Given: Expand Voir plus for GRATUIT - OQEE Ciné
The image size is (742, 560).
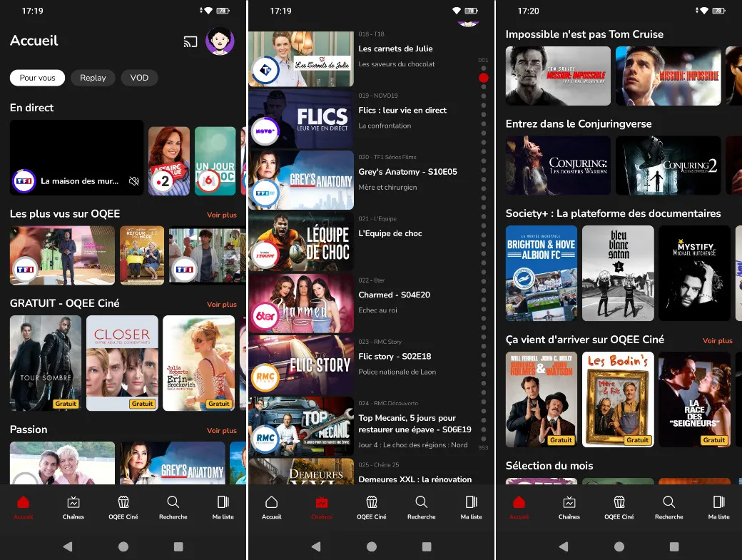Looking at the screenshot, I should 221,305.
